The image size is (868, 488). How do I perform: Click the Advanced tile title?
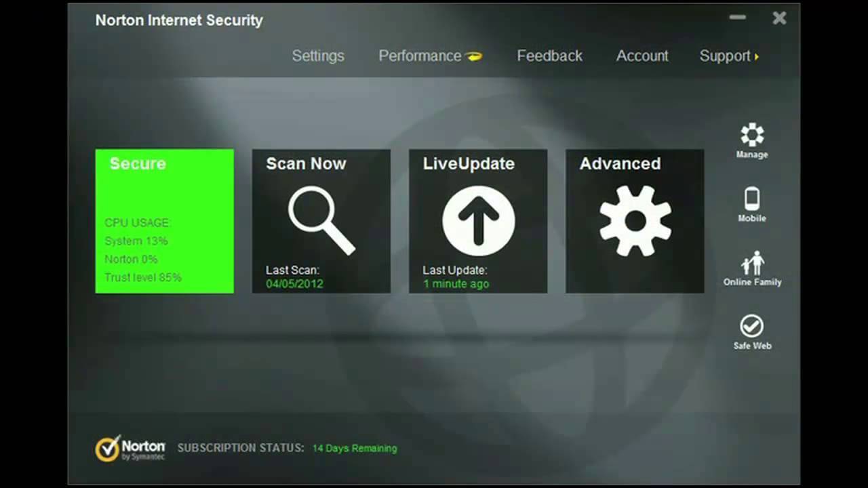click(x=620, y=163)
